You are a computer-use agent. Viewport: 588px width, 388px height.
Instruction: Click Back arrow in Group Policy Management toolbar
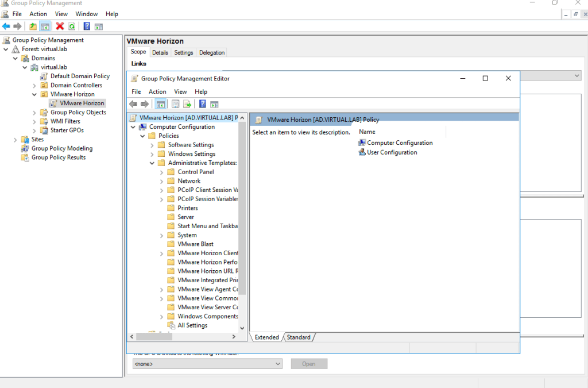[x=6, y=26]
